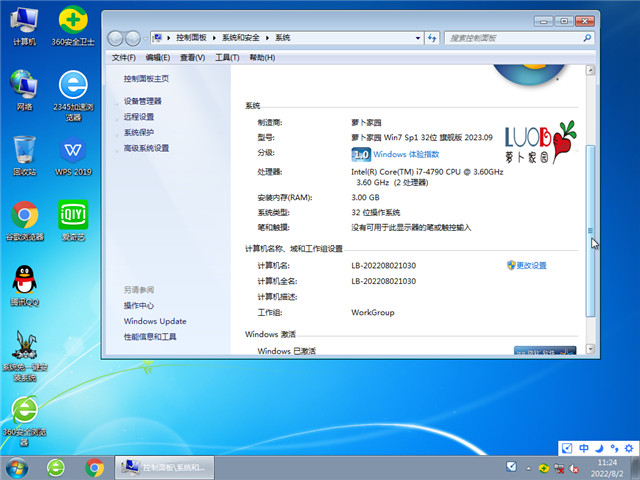Open the address bar history dropdown

click(x=418, y=38)
